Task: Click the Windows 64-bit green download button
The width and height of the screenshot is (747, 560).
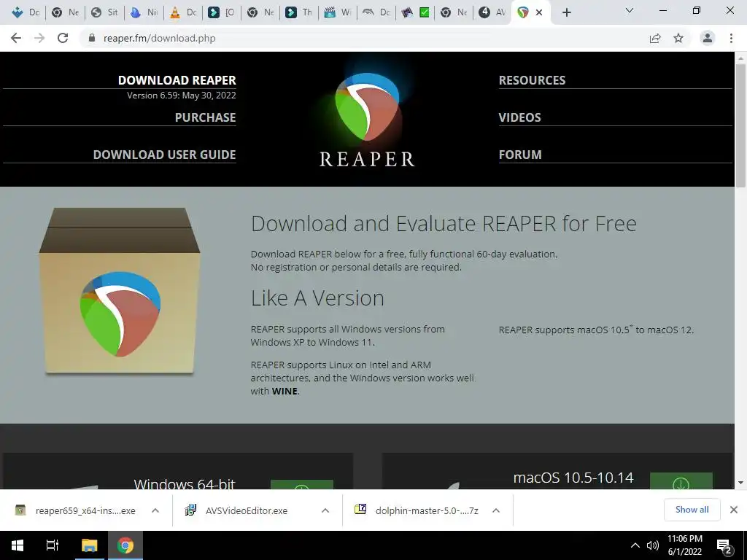Action: (x=301, y=485)
